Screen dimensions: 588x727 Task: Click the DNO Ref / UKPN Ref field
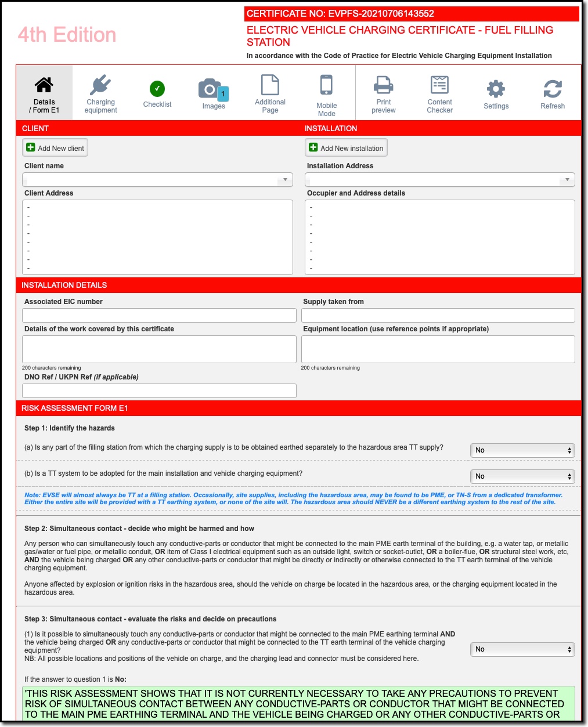click(x=159, y=390)
